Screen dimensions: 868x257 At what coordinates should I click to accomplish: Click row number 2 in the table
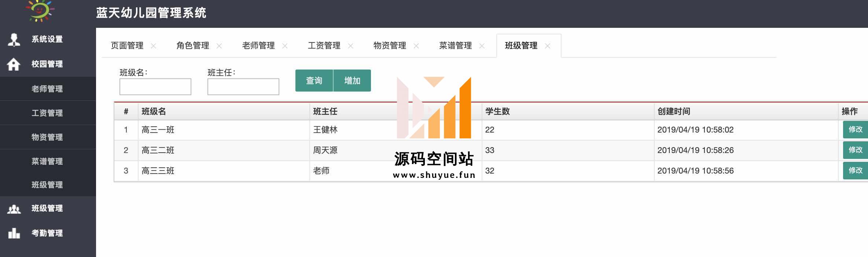pyautogui.click(x=126, y=150)
